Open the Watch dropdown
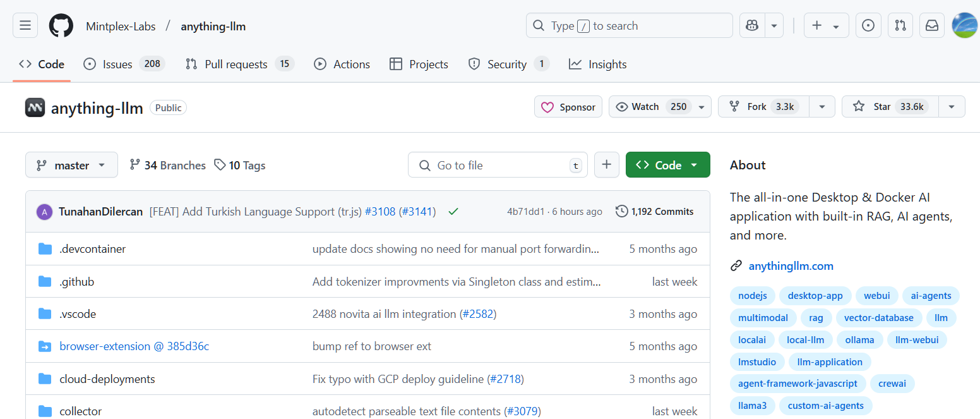 tap(660, 107)
